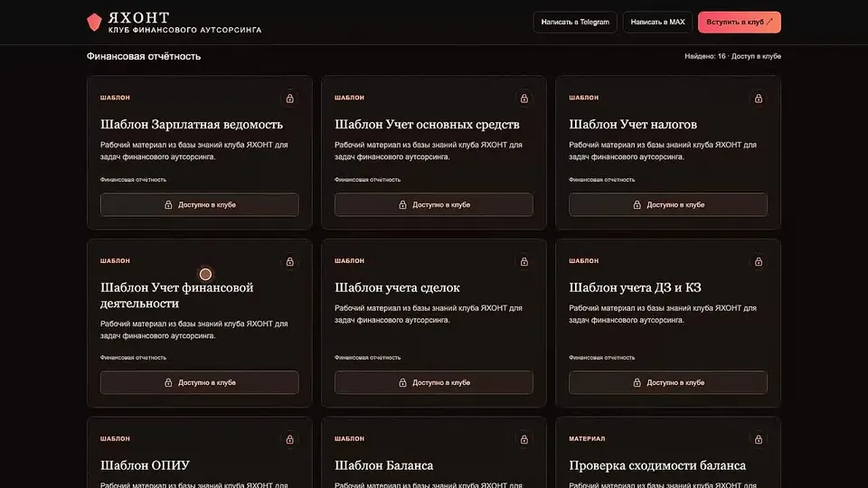868x488 pixels.
Task: Click Финансовая отчётность section heading
Action: coord(144,56)
